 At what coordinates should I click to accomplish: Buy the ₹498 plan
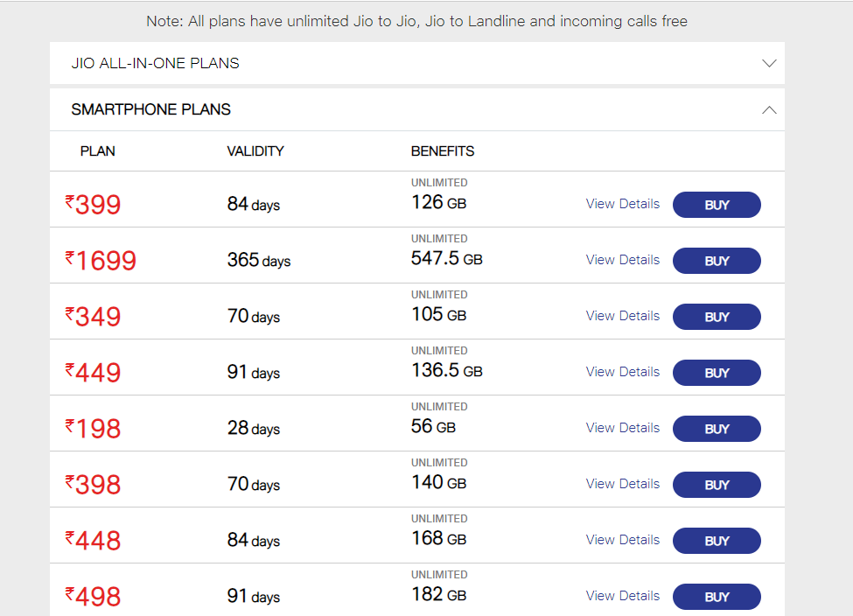coord(717,597)
